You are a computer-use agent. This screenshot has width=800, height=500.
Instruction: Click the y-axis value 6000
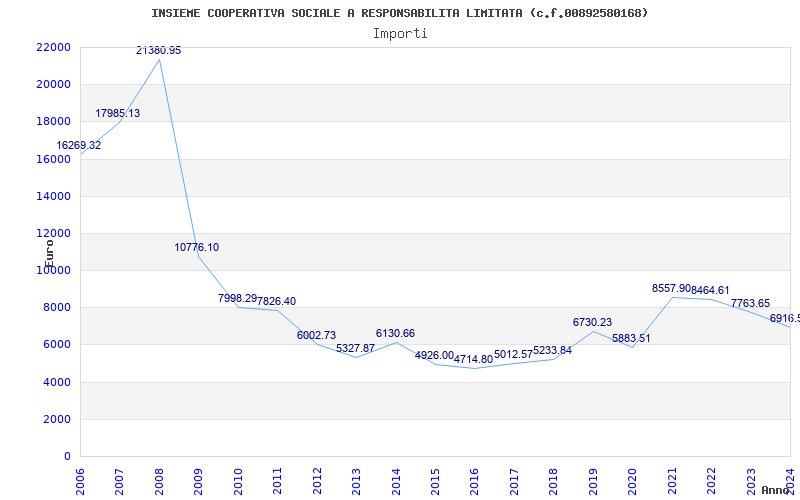57,345
